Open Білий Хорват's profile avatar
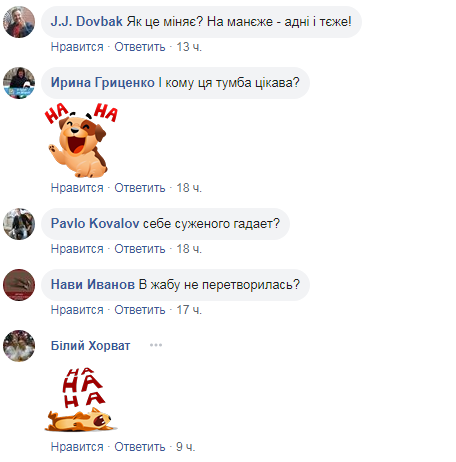456x462 pixels. [19, 346]
